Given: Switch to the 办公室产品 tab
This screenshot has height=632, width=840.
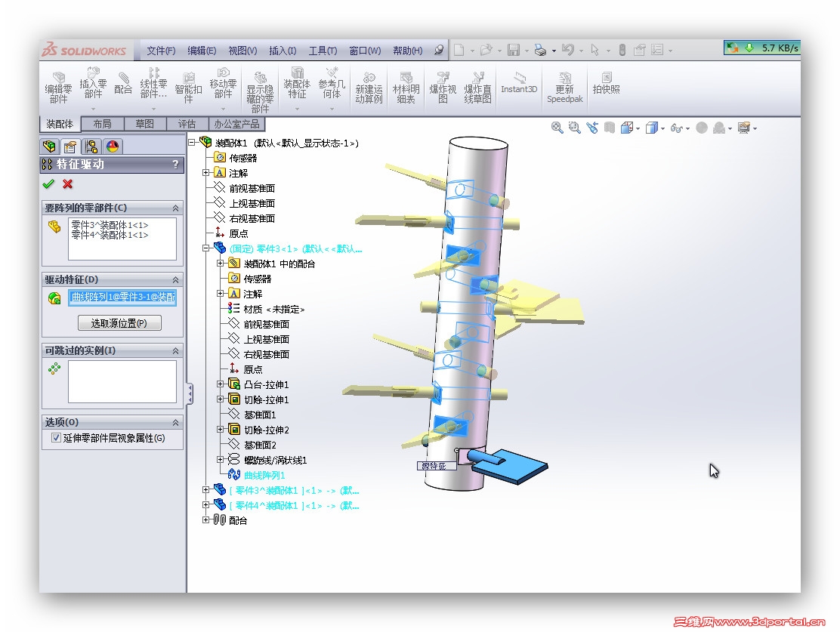Looking at the screenshot, I should 236,125.
